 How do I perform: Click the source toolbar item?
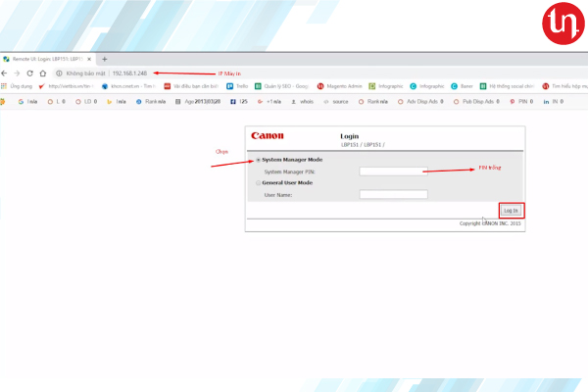pyautogui.click(x=336, y=102)
